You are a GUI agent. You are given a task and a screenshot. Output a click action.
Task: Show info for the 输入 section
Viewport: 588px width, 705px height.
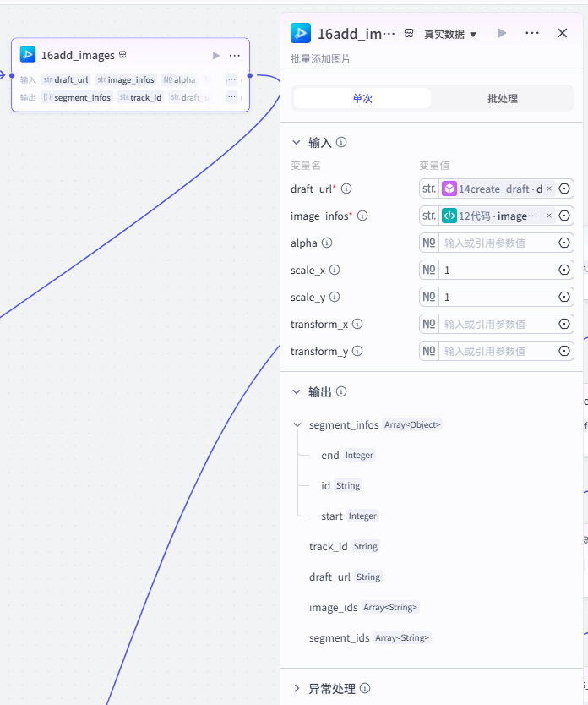(x=341, y=143)
